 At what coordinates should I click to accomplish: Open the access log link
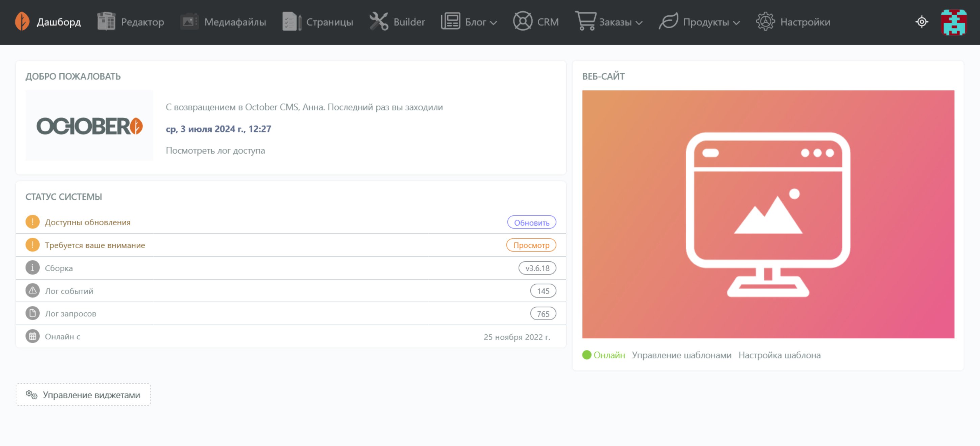click(215, 151)
